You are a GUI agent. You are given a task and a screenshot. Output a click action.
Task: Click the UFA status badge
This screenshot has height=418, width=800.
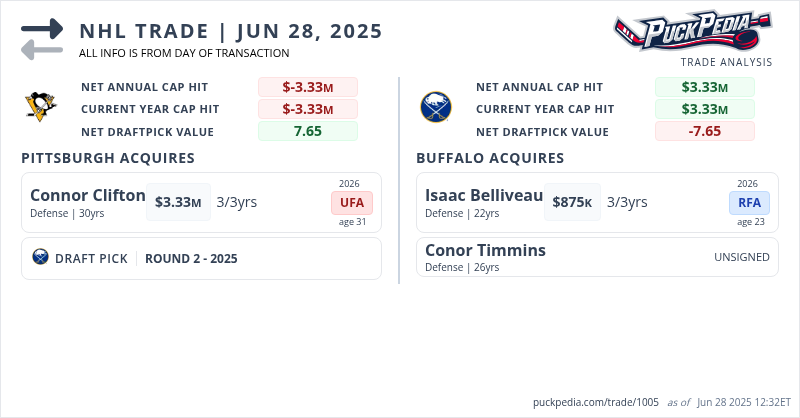(x=350, y=202)
